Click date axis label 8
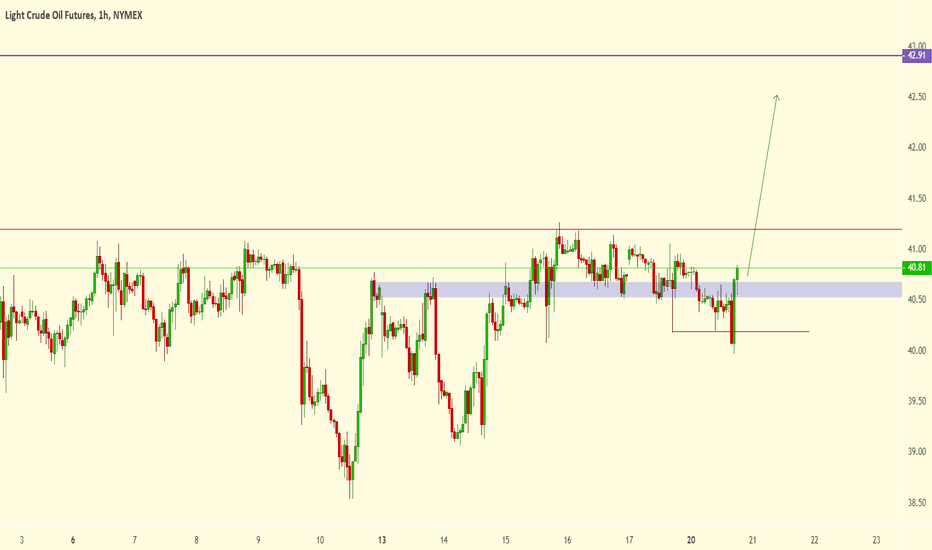 pos(196,540)
